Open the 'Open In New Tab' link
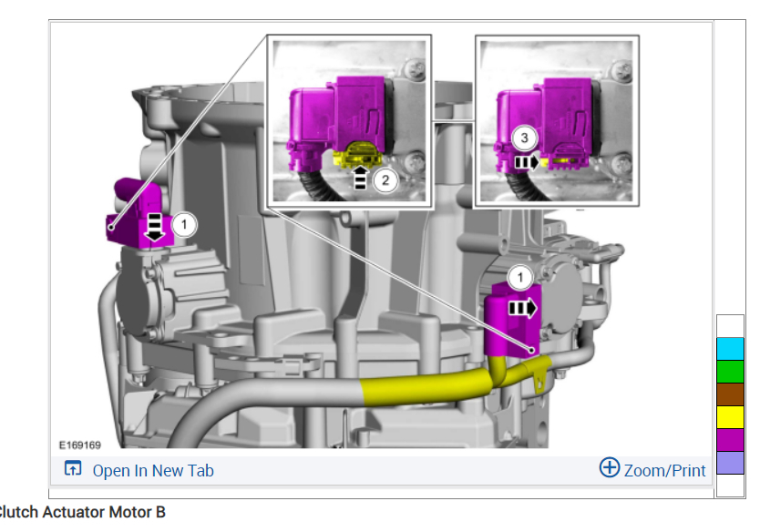760x532 pixels. (153, 470)
